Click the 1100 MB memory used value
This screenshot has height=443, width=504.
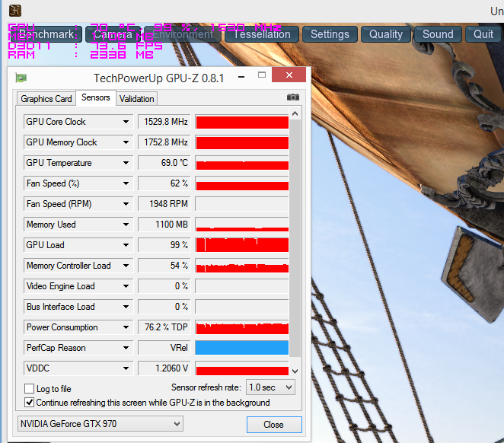pos(164,225)
